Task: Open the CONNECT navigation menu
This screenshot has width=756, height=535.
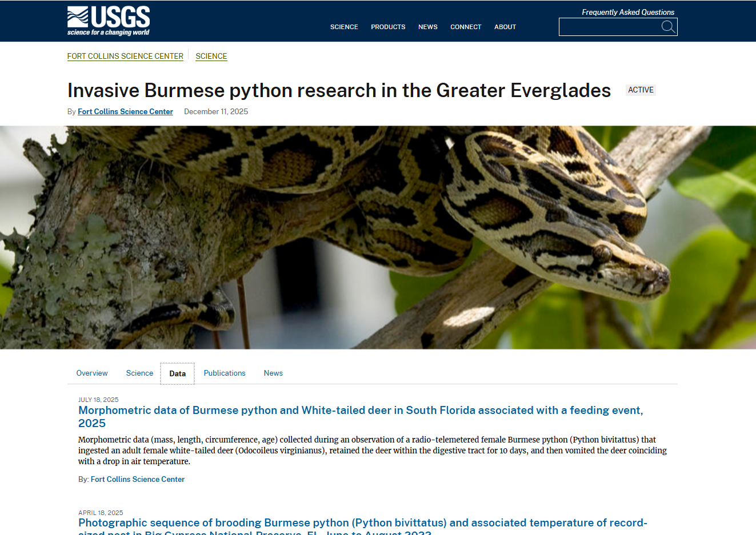Action: point(465,27)
